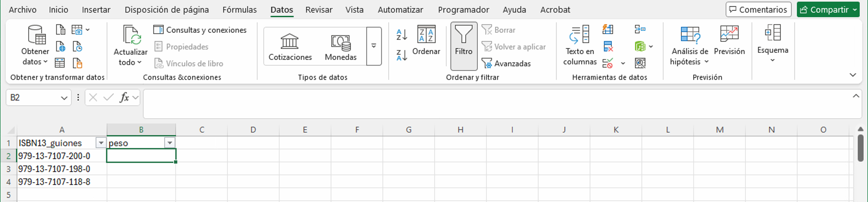This screenshot has height=202, width=868.
Task: Click the Sort A to Z ascending icon
Action: [x=401, y=35]
